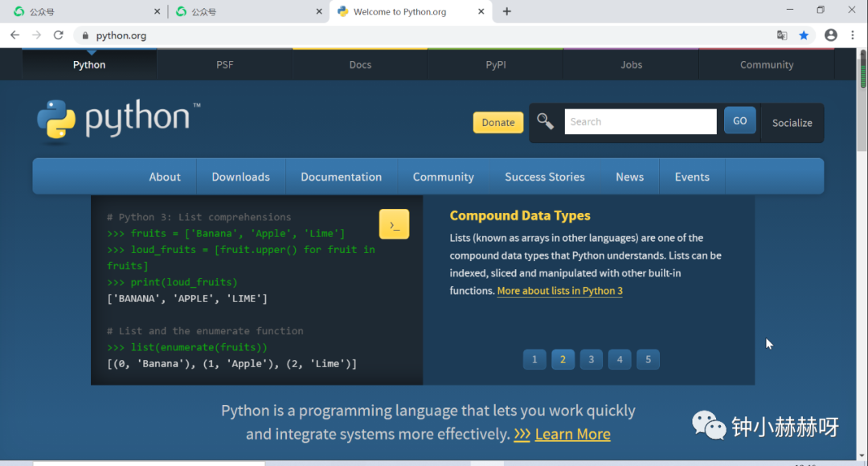868x466 pixels.
Task: Open Community in the blue main menu
Action: click(x=444, y=177)
